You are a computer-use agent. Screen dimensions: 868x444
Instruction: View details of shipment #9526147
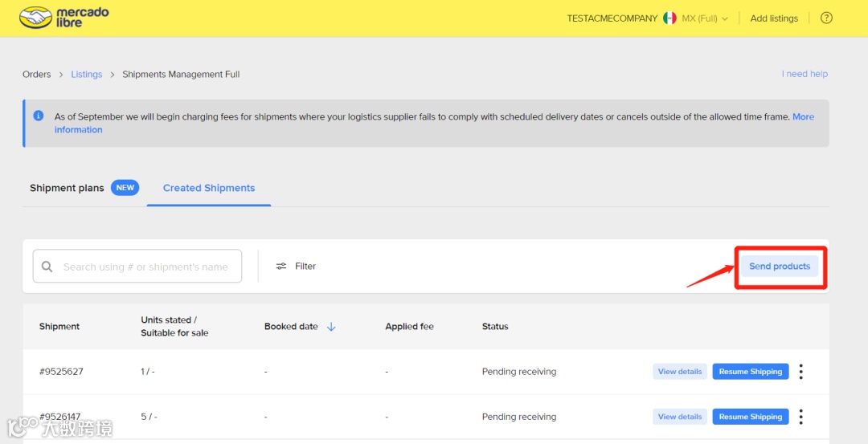(680, 417)
